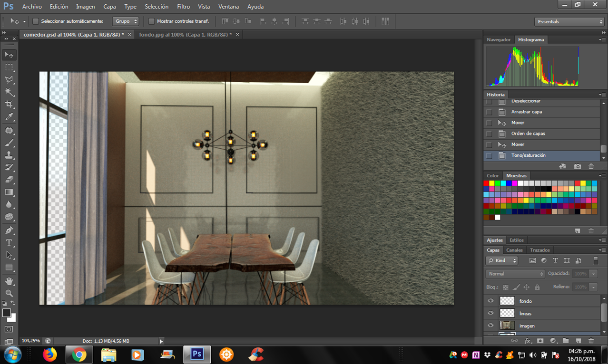Switch to the fondo.jpg document tab
This screenshot has width=608, height=364.
pyautogui.click(x=186, y=35)
